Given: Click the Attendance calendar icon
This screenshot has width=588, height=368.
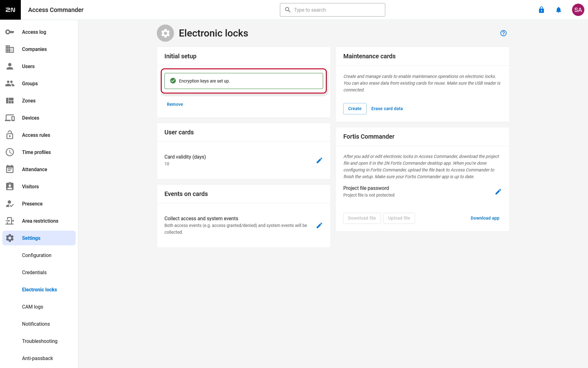Looking at the screenshot, I should coord(10,169).
